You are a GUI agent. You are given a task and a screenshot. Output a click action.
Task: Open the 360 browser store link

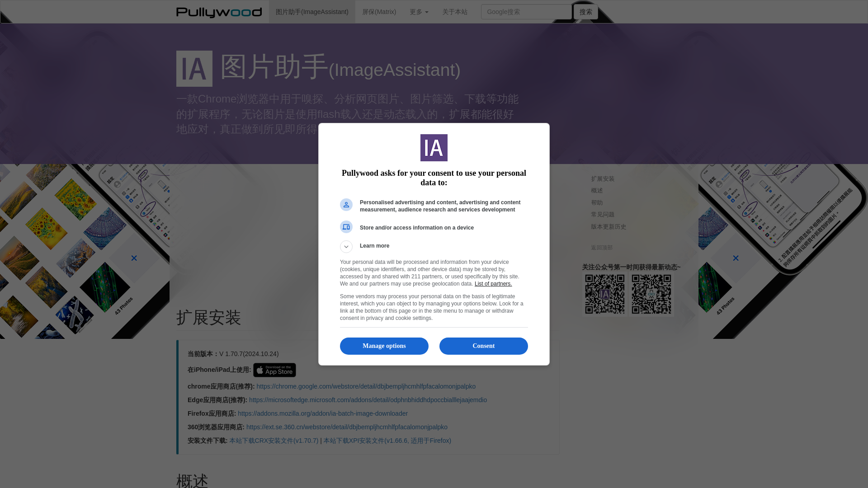tap(347, 427)
